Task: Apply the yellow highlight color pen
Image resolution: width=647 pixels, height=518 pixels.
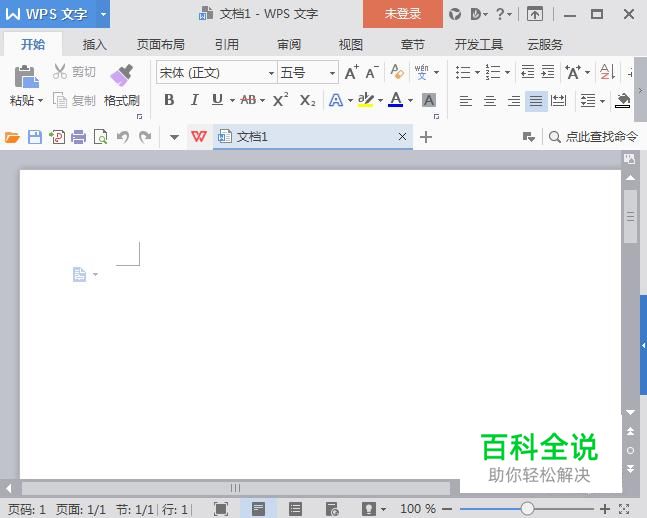Action: tap(366, 100)
